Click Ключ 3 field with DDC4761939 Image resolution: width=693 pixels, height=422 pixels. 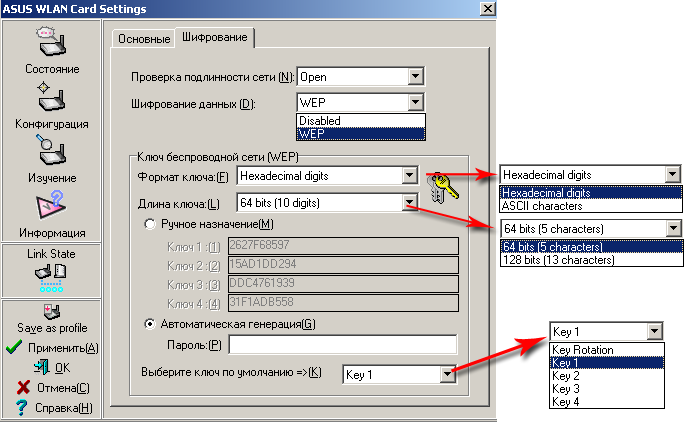click(x=343, y=283)
